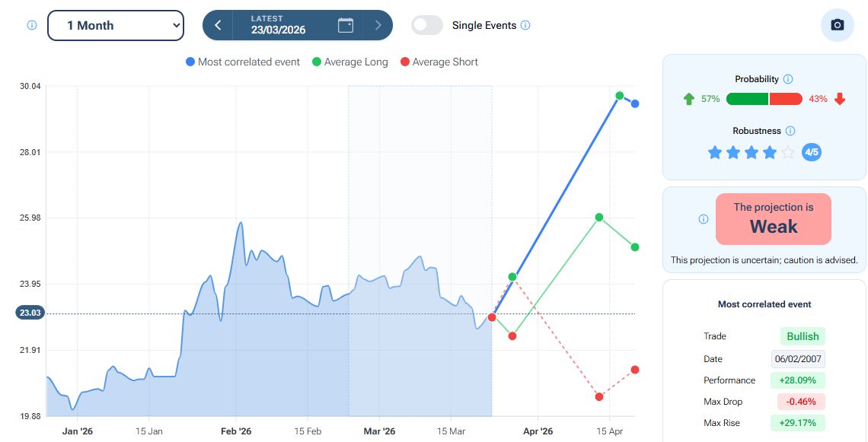Open the calendar date picker icon
Screen dimensions: 868x442
(346, 25)
